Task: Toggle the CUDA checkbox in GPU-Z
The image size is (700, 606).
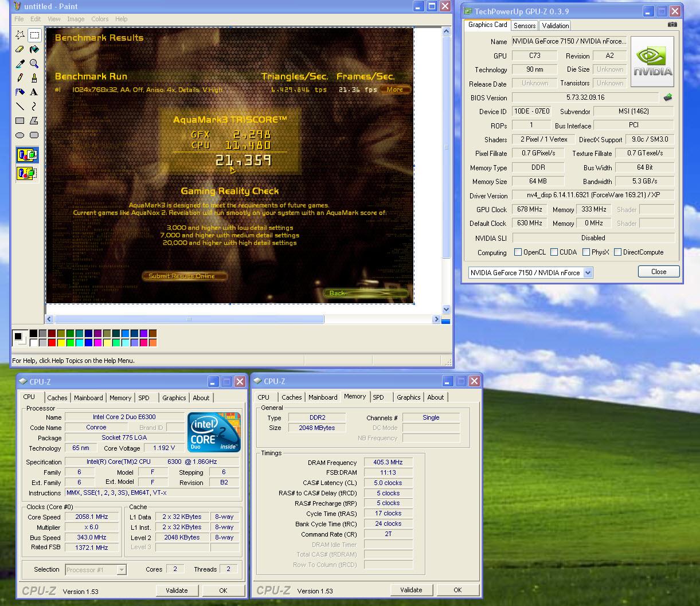Action: (554, 252)
